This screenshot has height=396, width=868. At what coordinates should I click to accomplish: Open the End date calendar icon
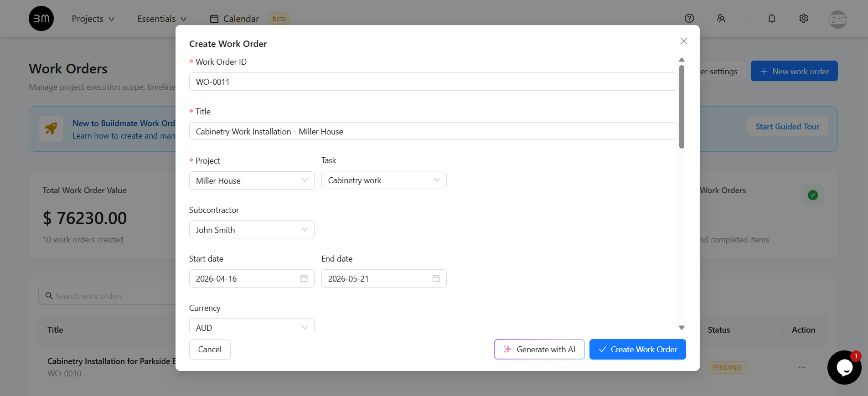436,278
